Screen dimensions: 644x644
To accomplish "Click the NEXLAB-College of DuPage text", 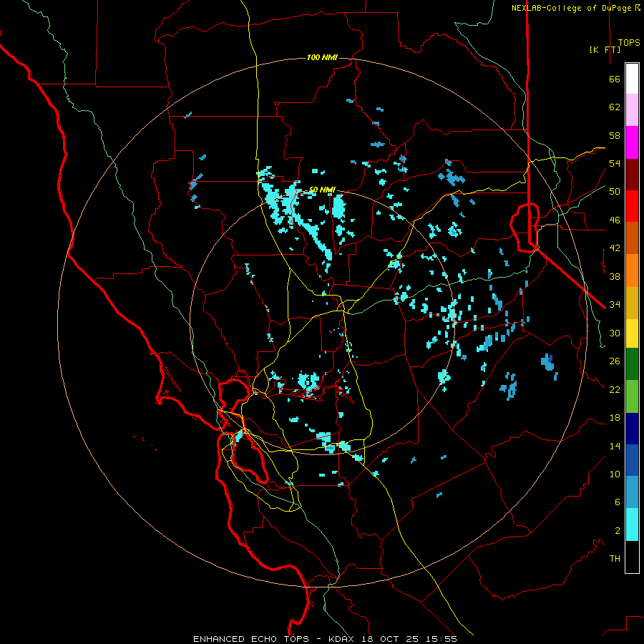I will [571, 8].
